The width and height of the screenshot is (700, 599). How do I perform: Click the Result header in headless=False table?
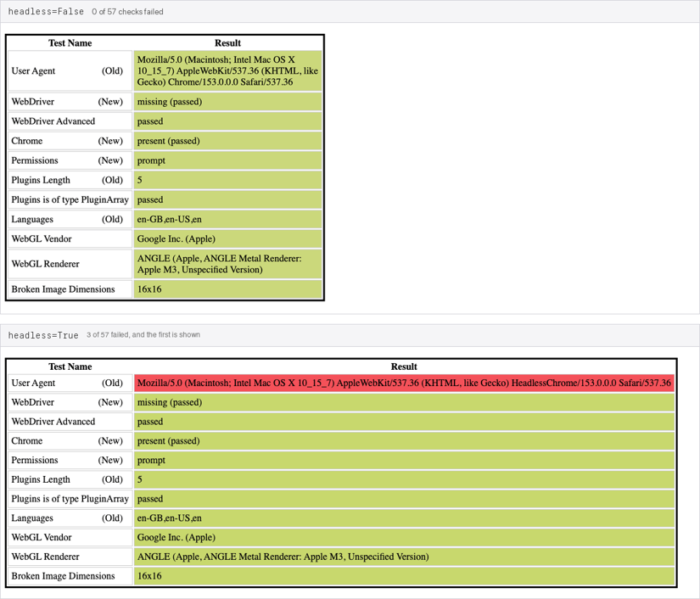[x=227, y=43]
